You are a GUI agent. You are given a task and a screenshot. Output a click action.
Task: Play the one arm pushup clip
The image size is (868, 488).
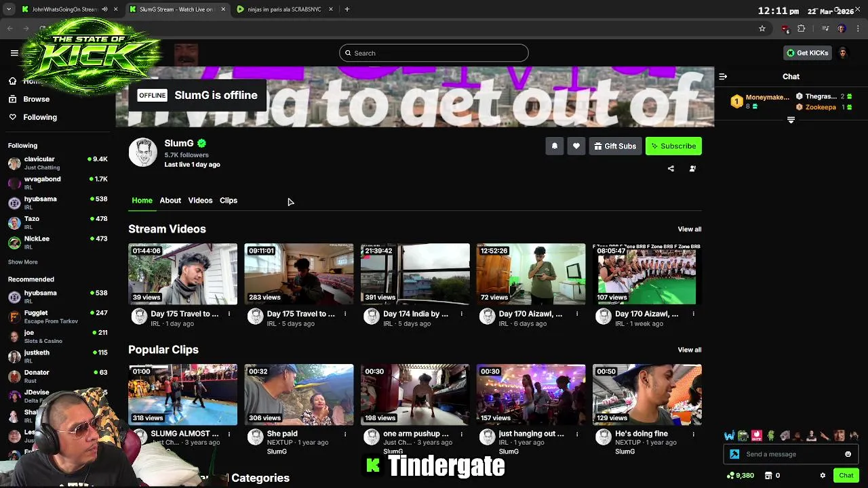(x=415, y=394)
